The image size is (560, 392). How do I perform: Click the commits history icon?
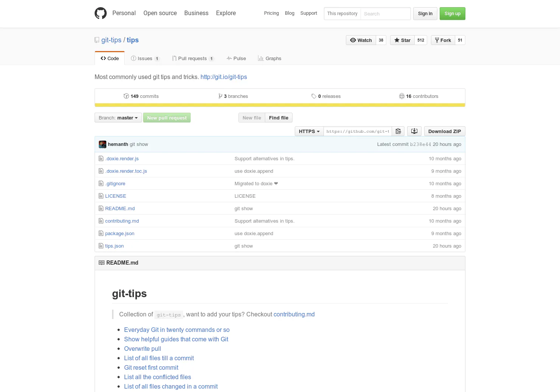click(126, 96)
